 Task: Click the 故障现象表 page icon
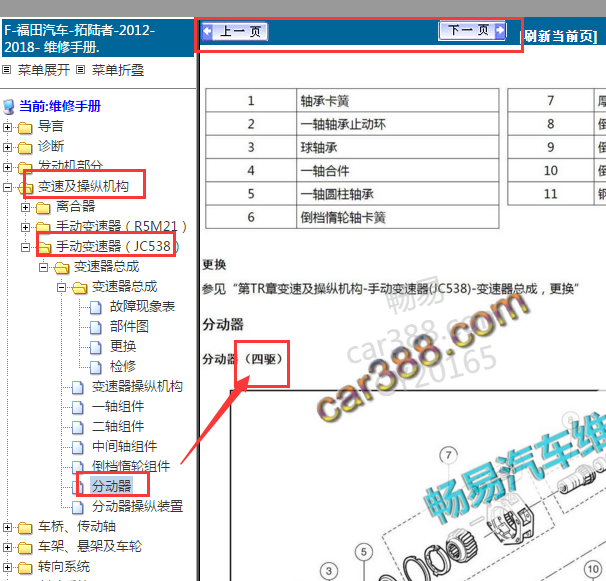tap(96, 307)
